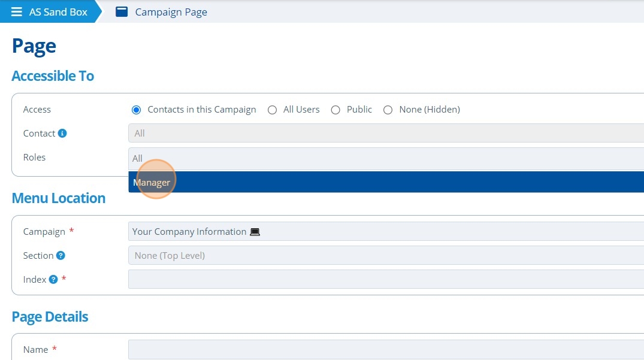Click the AS Sand Box breadcrumb

click(58, 12)
